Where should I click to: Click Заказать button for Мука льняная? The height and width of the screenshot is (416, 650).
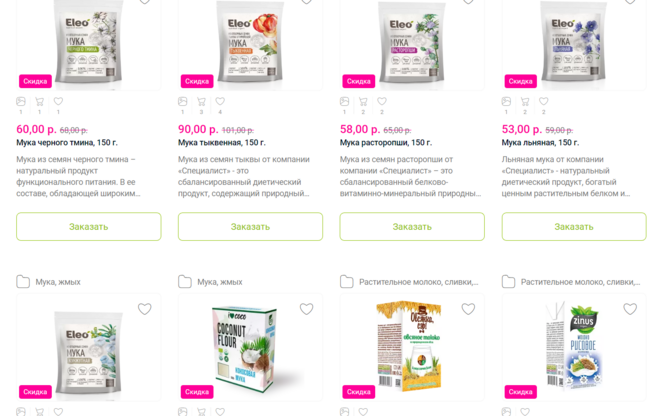click(x=574, y=227)
